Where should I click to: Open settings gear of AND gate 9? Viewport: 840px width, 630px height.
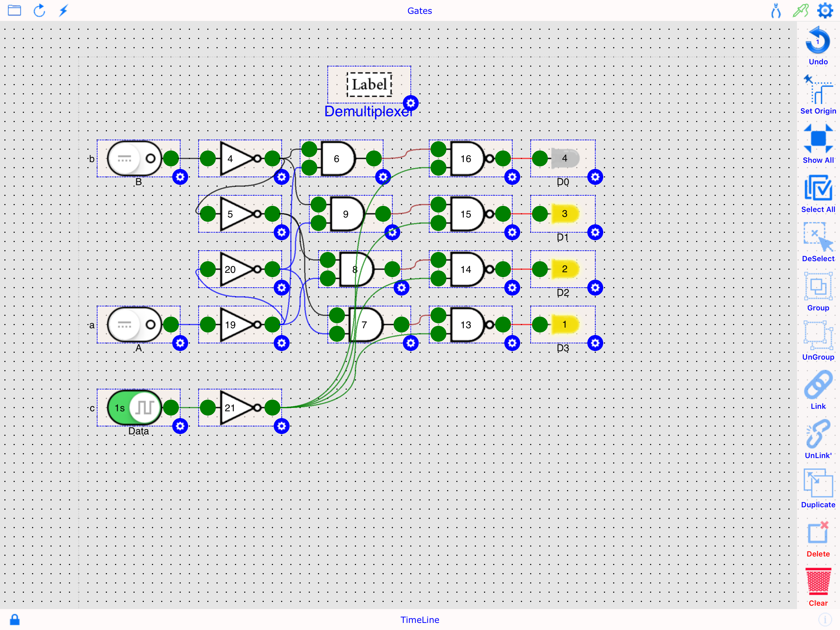[x=392, y=233]
